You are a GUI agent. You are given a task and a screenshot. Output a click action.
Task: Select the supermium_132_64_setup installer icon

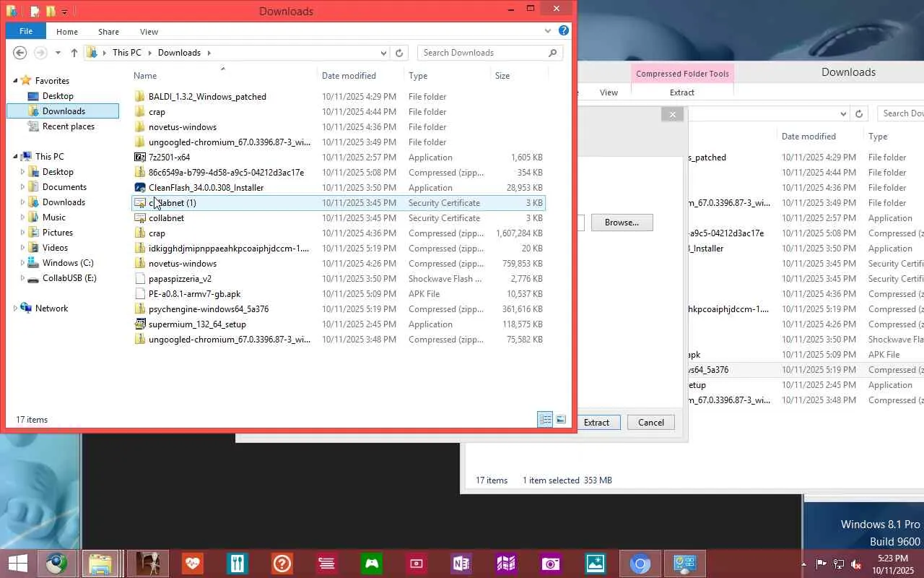pos(140,324)
